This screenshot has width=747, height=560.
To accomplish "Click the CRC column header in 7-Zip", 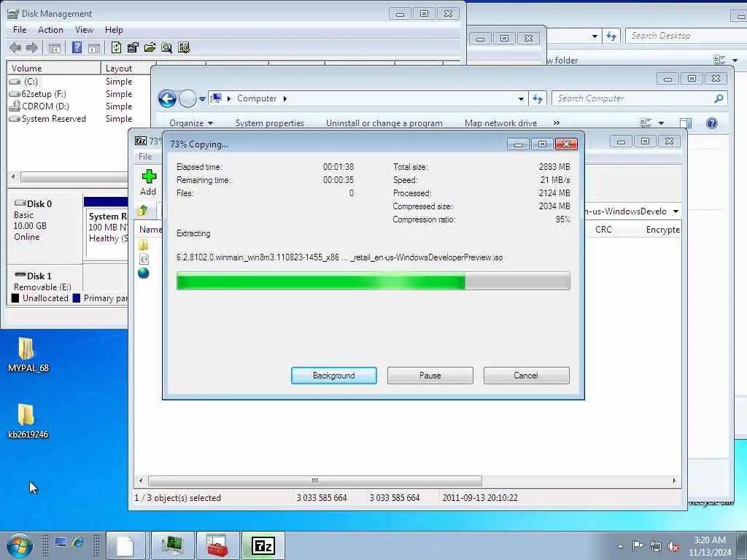I will [x=603, y=230].
